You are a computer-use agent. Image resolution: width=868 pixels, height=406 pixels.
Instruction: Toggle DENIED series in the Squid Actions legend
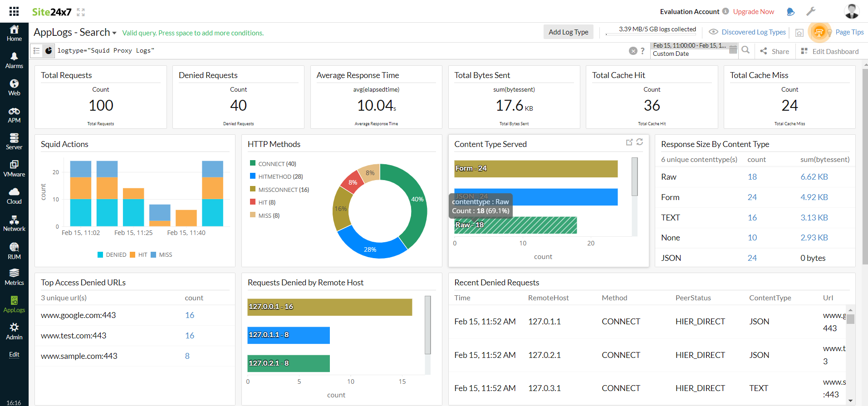112,255
